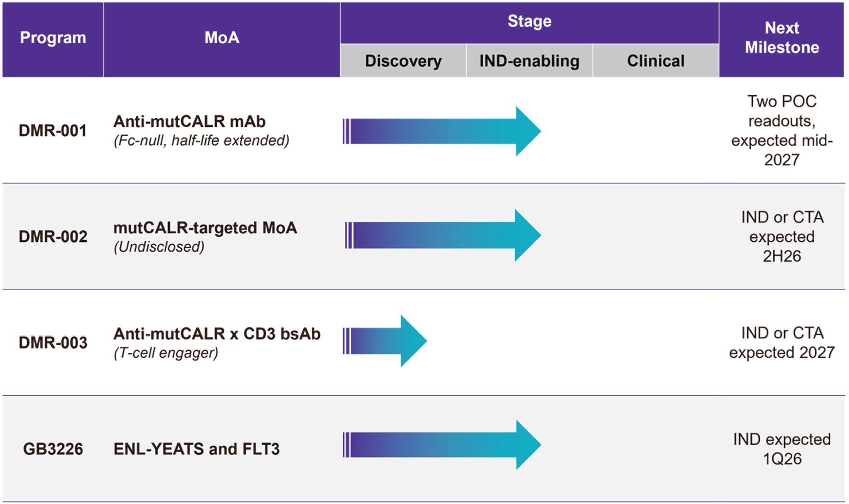The height and width of the screenshot is (504, 849).
Task: Select the Discovery stage column header
Action: [x=403, y=61]
